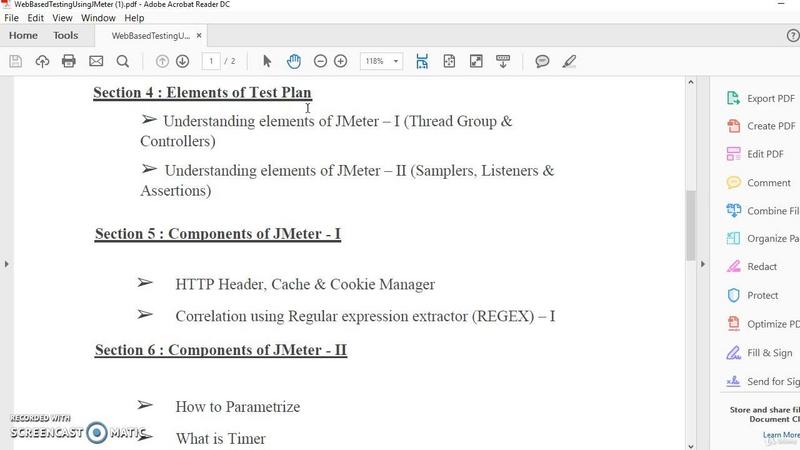Click the heading 'Section 4 : Elements of Test Plan'
This screenshot has width=800, height=450.
(202, 93)
